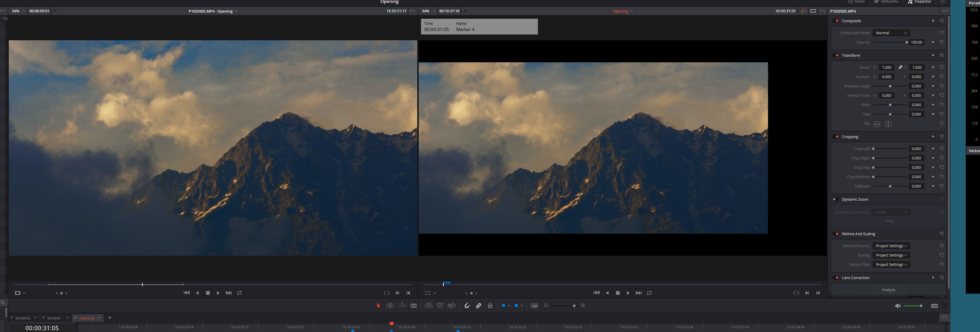Select the Blade Edit Mode razor

pos(414,306)
